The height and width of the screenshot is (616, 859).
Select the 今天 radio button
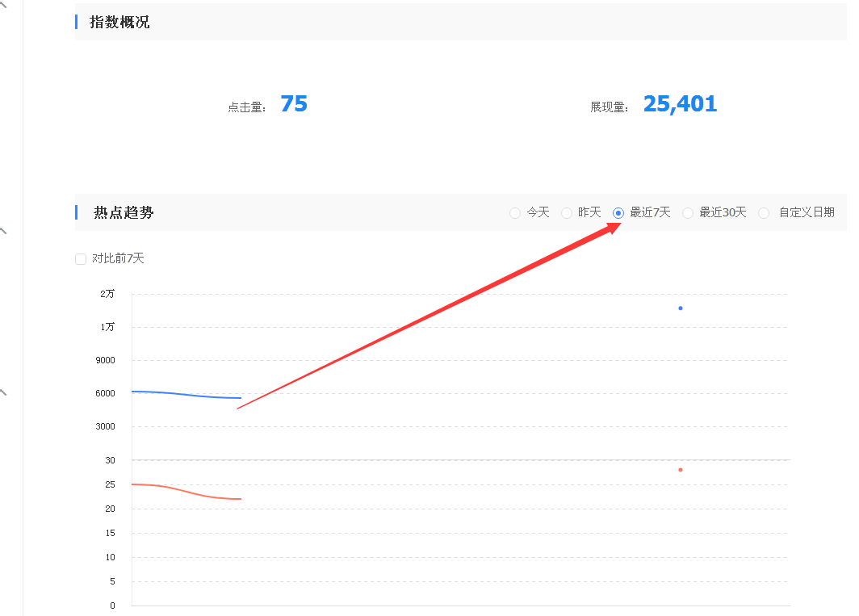coord(515,213)
